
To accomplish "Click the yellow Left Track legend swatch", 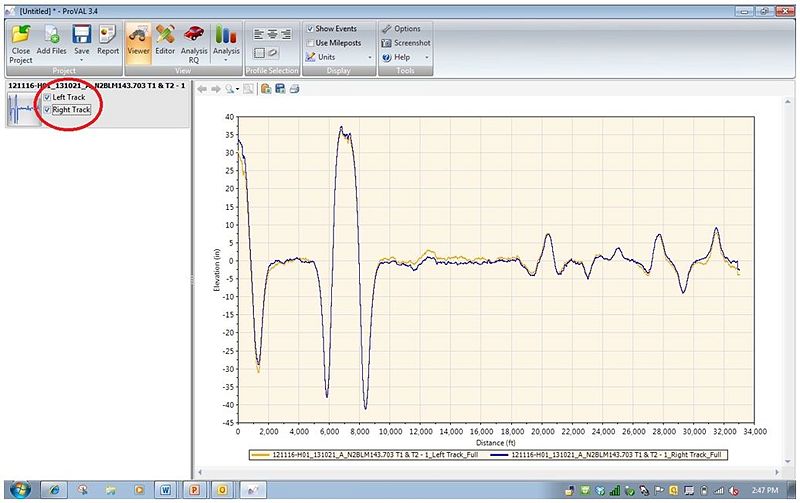I will [x=261, y=455].
